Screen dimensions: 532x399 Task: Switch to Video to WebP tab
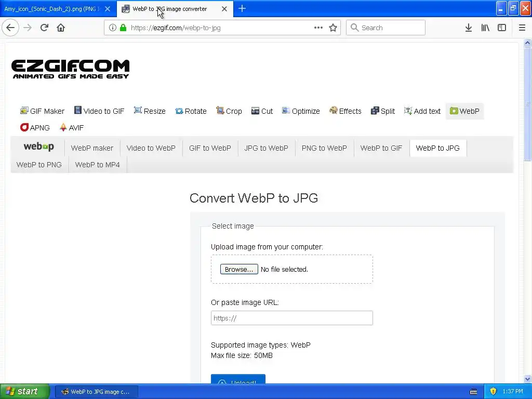pyautogui.click(x=151, y=148)
